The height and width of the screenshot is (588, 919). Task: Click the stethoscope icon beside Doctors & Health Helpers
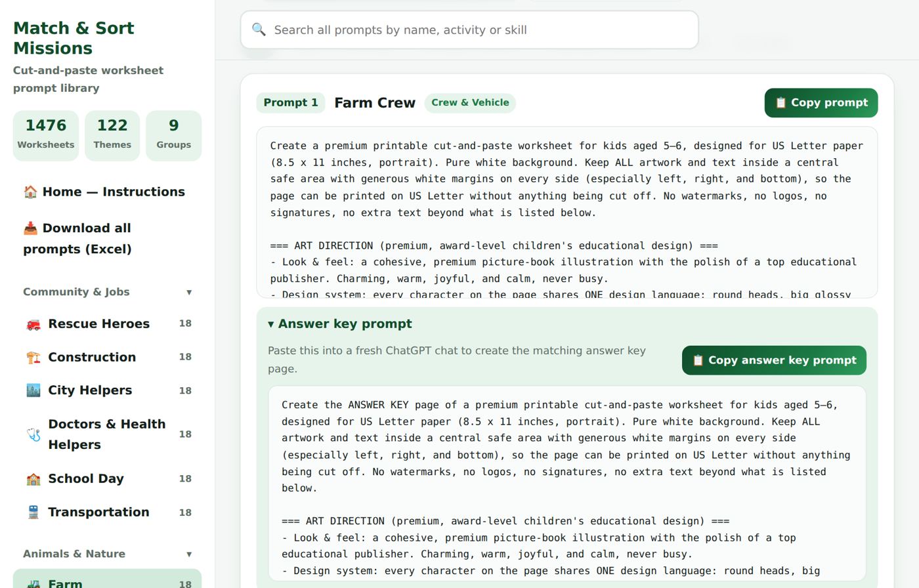tap(33, 434)
